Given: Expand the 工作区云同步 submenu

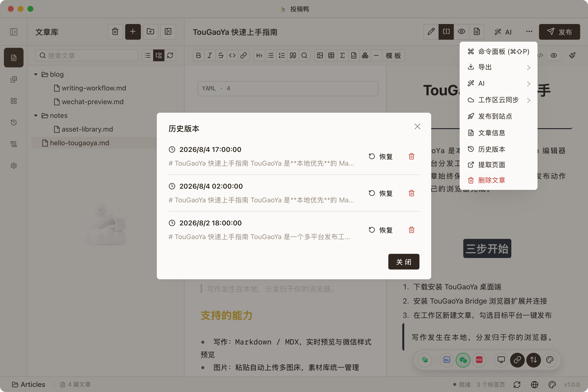Looking at the screenshot, I should pos(499,100).
